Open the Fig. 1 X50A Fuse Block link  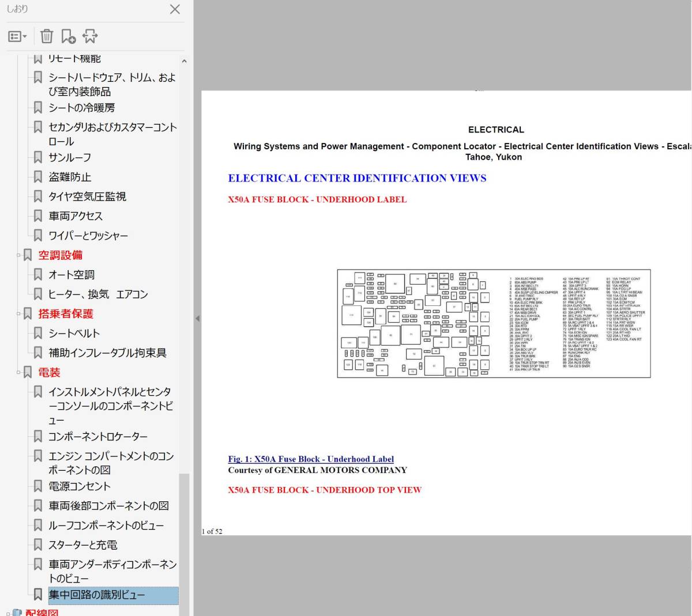(311, 459)
